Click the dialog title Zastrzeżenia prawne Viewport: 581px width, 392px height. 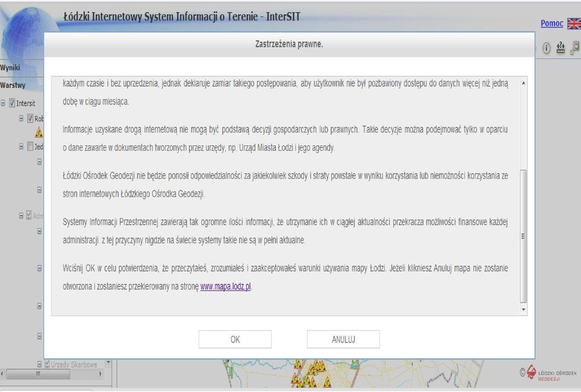tap(289, 44)
